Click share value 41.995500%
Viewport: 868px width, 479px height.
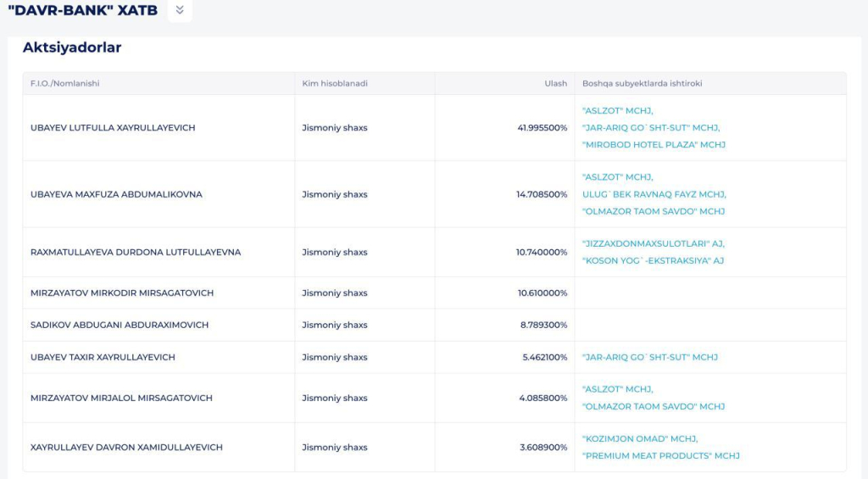pos(542,128)
